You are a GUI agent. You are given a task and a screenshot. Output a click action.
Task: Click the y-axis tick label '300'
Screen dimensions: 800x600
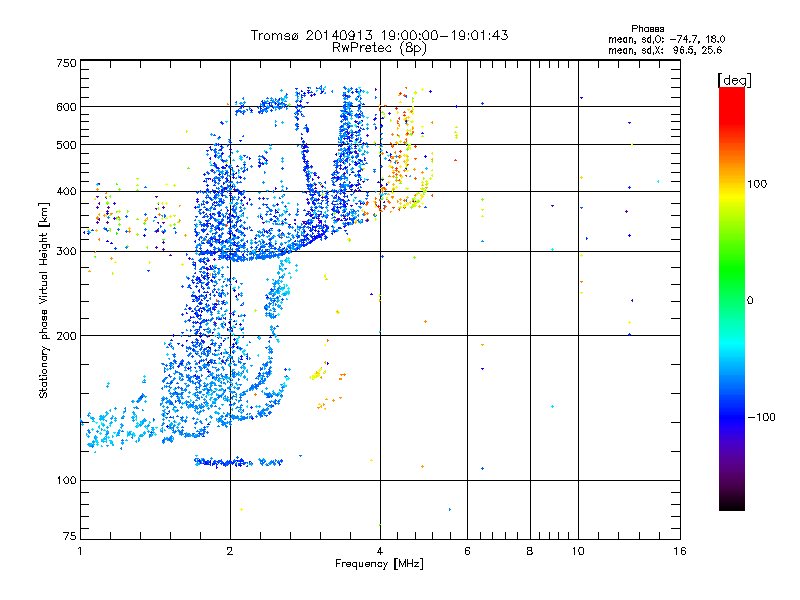pyautogui.click(x=66, y=251)
